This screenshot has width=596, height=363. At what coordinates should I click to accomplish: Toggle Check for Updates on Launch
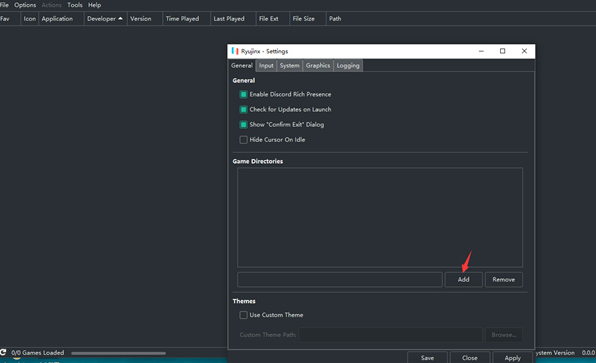[243, 109]
